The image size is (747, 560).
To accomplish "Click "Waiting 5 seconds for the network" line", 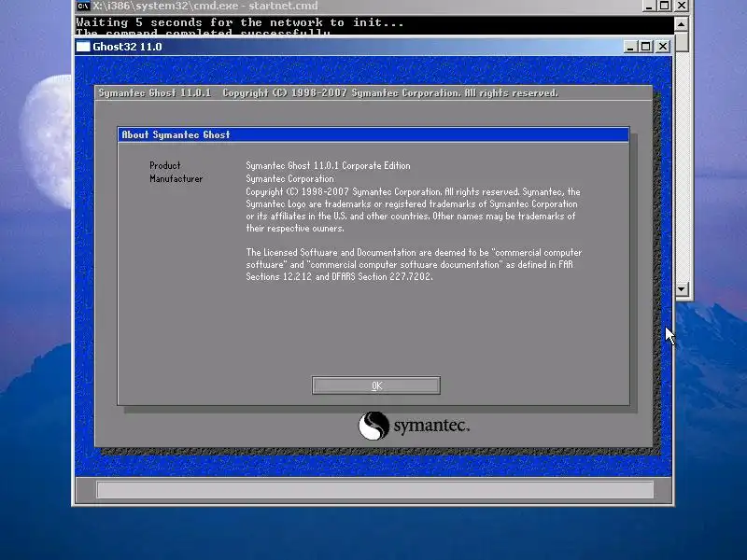I will pos(240,22).
